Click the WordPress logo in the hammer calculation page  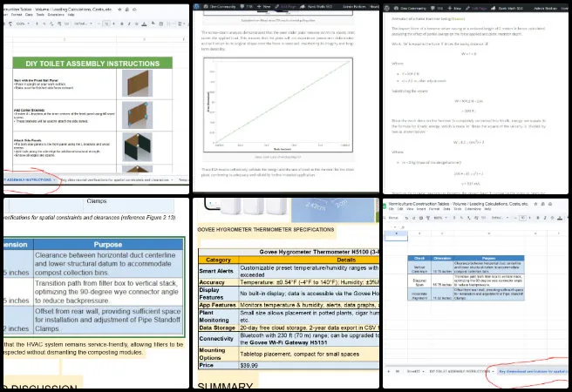point(387,8)
